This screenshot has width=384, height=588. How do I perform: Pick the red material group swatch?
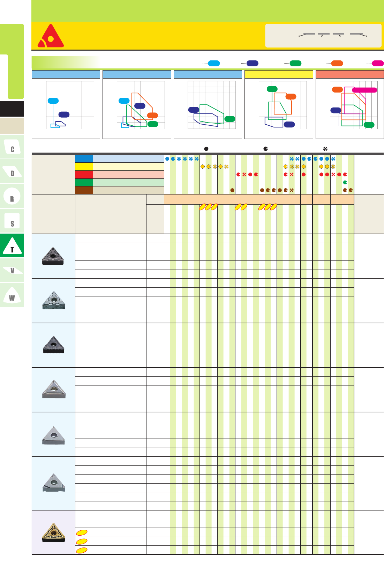click(84, 175)
